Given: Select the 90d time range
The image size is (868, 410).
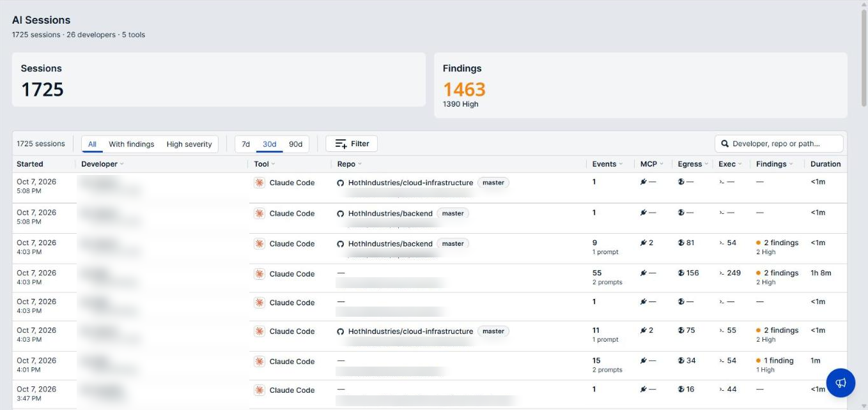Looking at the screenshot, I should (295, 144).
